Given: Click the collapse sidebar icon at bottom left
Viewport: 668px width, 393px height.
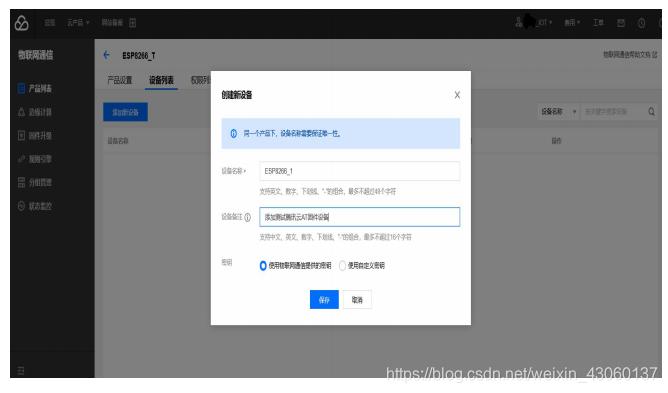Looking at the screenshot, I should 20,370.
